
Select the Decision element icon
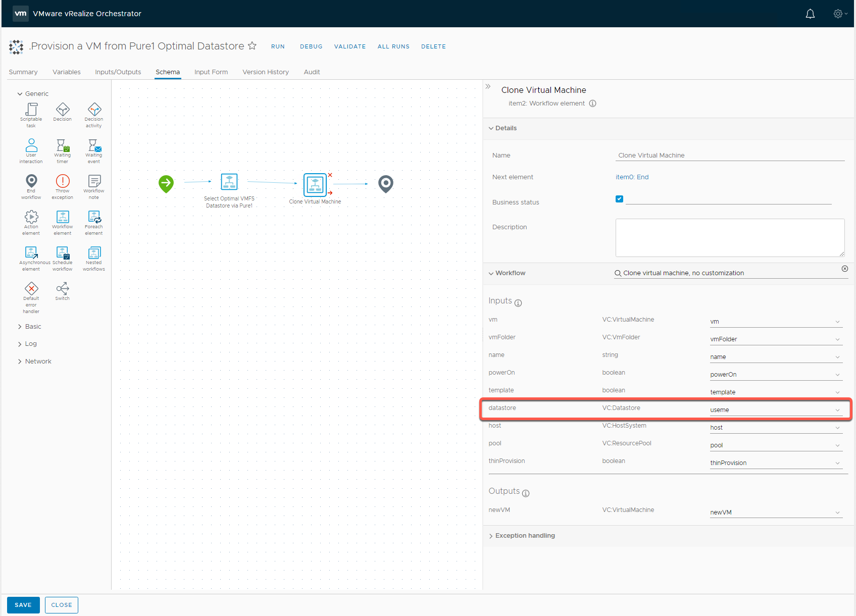(x=63, y=110)
